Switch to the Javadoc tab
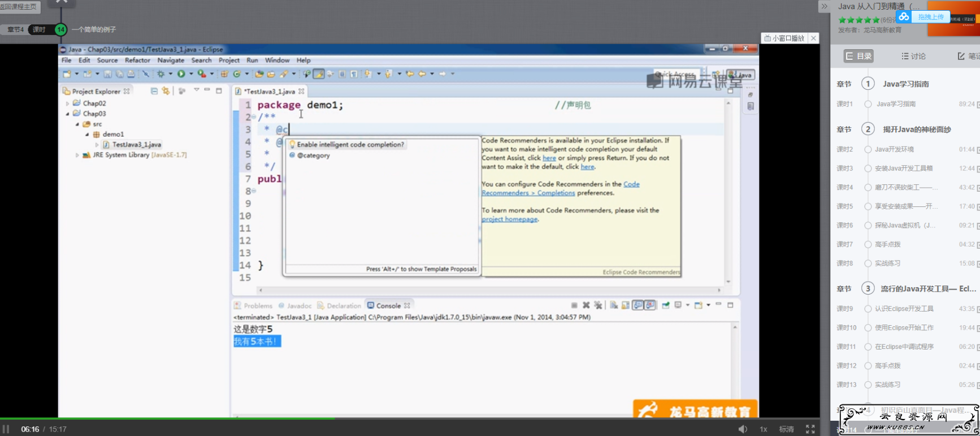The height and width of the screenshot is (436, 980). 295,306
